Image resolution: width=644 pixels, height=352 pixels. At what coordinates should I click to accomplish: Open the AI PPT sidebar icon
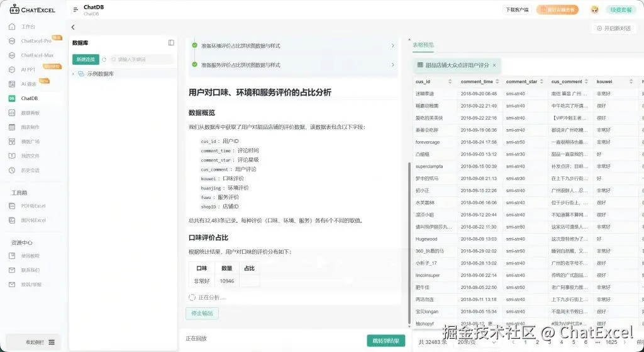(12, 69)
